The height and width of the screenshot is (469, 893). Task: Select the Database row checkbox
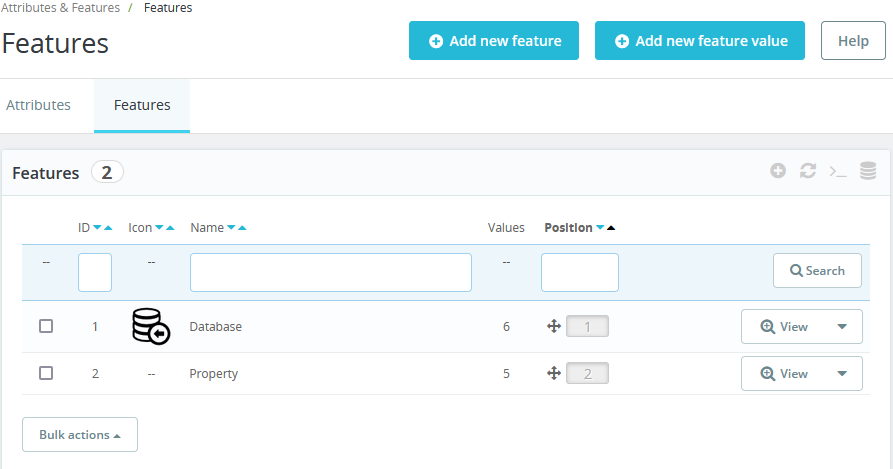[46, 326]
